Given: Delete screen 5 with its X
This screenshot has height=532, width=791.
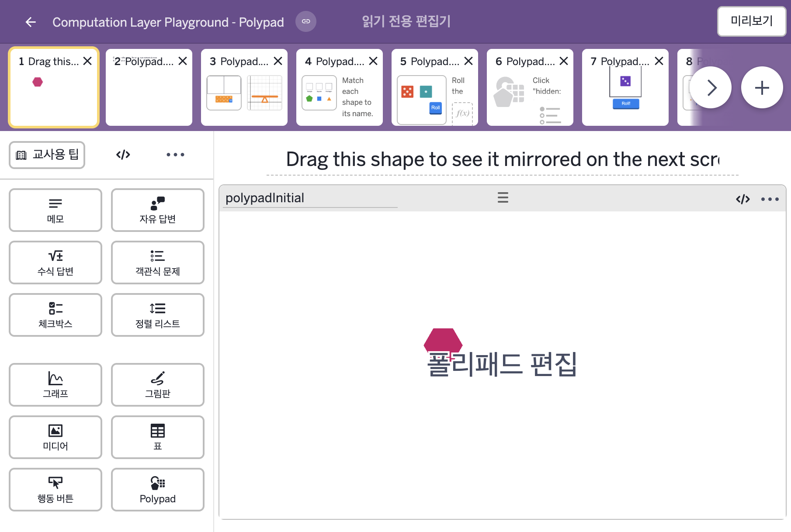Looking at the screenshot, I should pyautogui.click(x=468, y=61).
